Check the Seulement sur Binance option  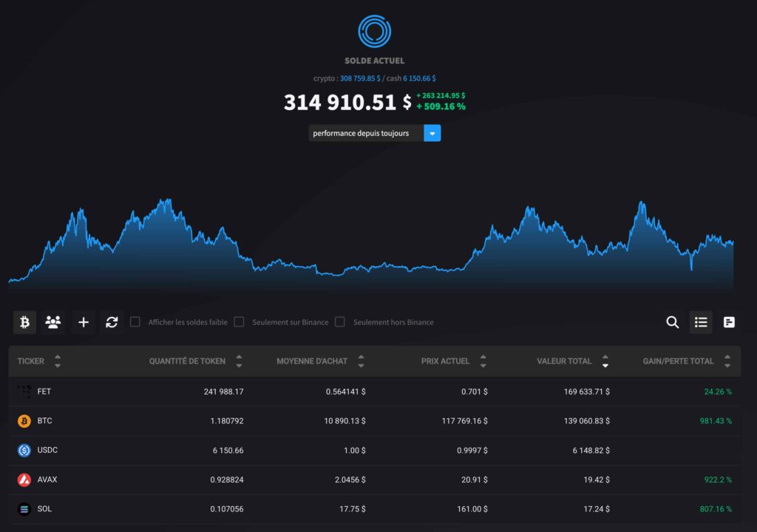point(239,322)
